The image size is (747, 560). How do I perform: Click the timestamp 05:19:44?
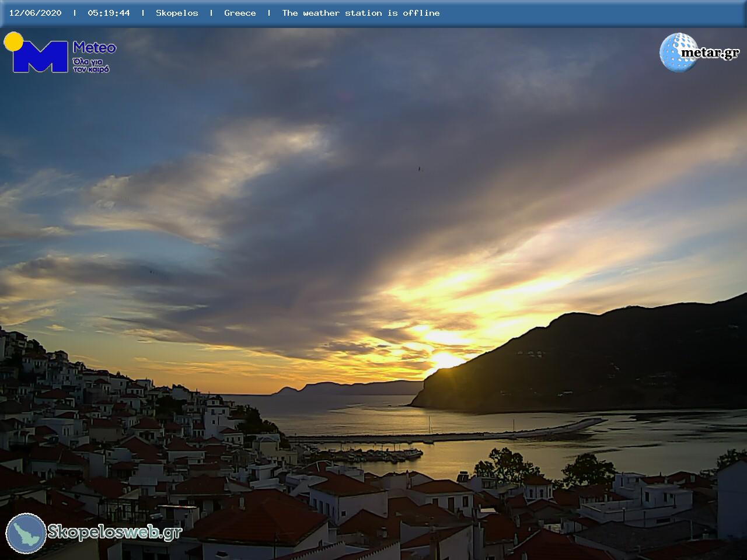[109, 13]
